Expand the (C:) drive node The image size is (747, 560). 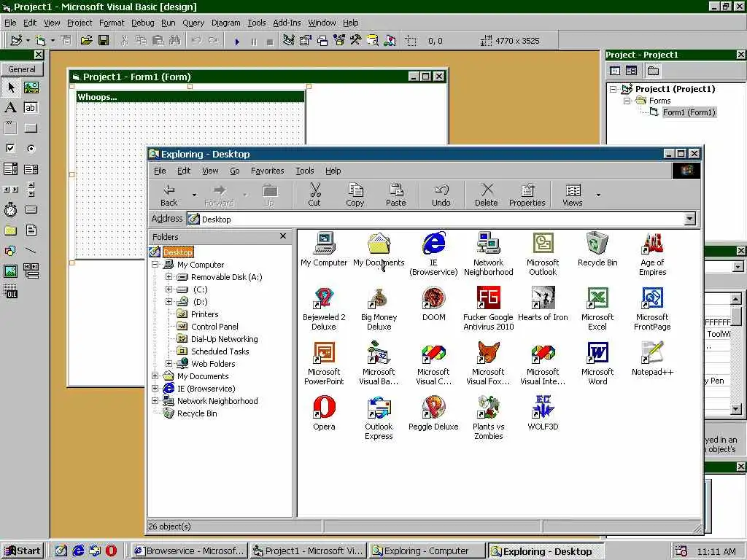click(169, 289)
